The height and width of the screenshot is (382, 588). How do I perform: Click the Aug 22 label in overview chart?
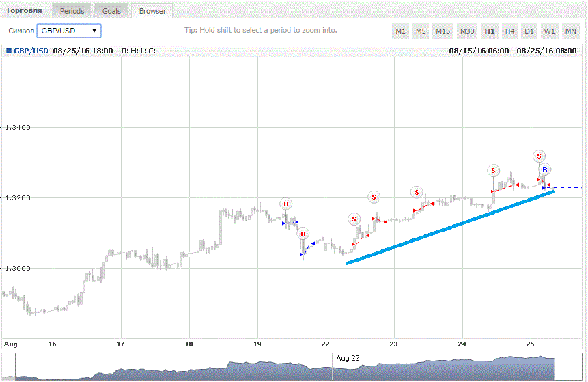[x=348, y=358]
